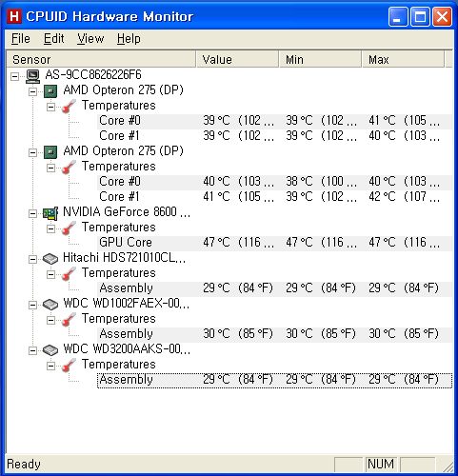Close the CPUID Hardware Monitor window
The width and height of the screenshot is (458, 476).
442,16
